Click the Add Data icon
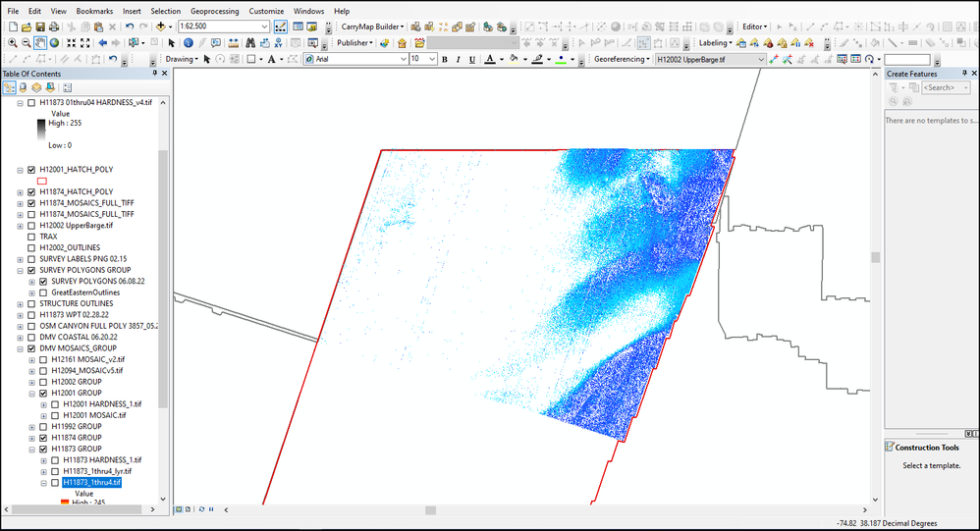 (161, 27)
